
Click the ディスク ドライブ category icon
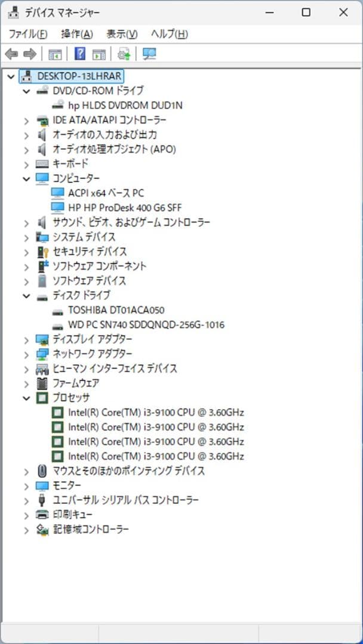(x=42, y=296)
